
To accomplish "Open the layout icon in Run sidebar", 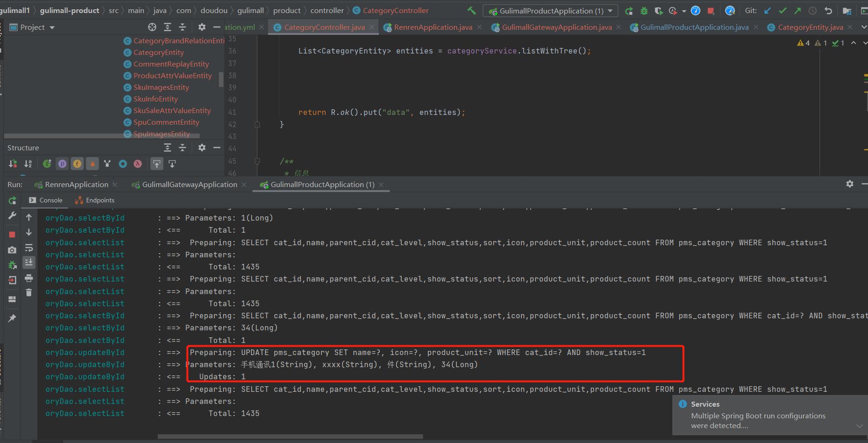I will click(x=12, y=299).
